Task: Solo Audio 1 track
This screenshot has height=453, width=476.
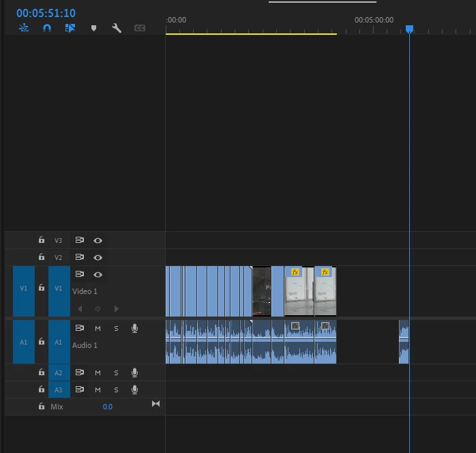Action: (116, 329)
